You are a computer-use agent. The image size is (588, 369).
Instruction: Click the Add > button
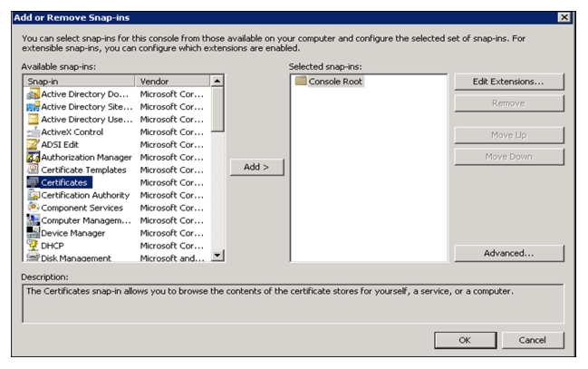(257, 167)
